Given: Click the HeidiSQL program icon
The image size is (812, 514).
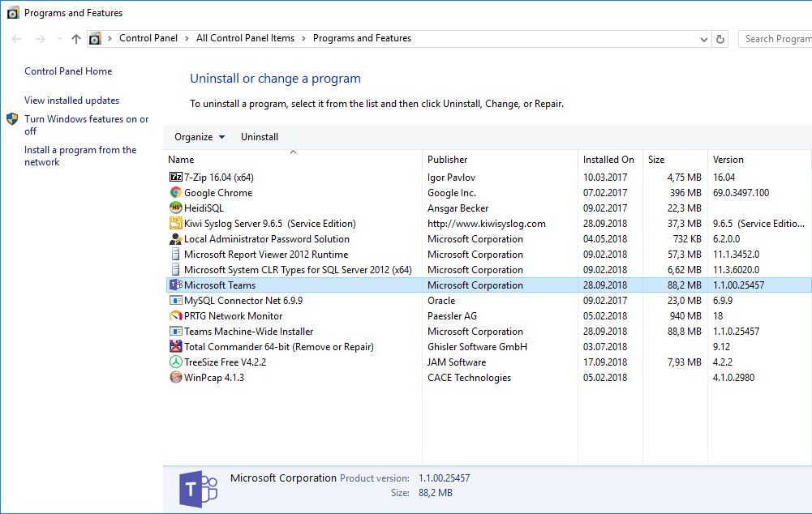Looking at the screenshot, I should (175, 208).
